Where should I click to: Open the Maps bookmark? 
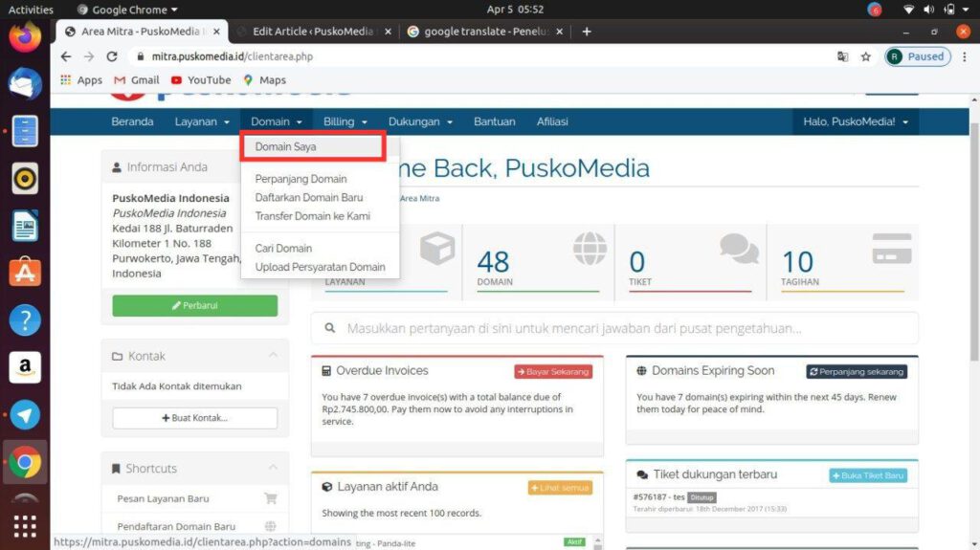point(264,80)
